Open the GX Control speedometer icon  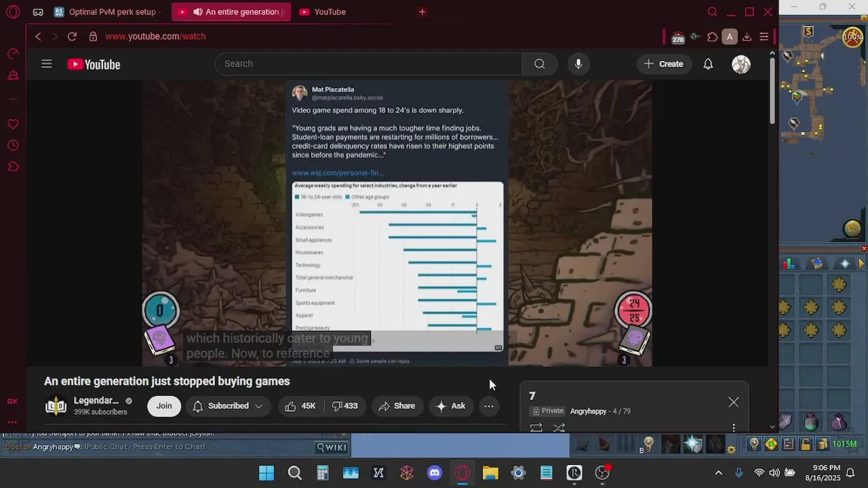(13, 54)
